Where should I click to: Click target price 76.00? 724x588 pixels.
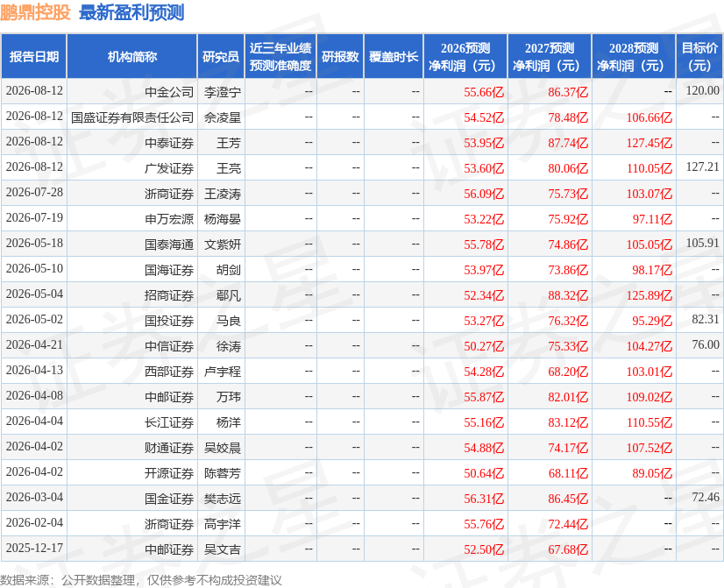point(706,344)
